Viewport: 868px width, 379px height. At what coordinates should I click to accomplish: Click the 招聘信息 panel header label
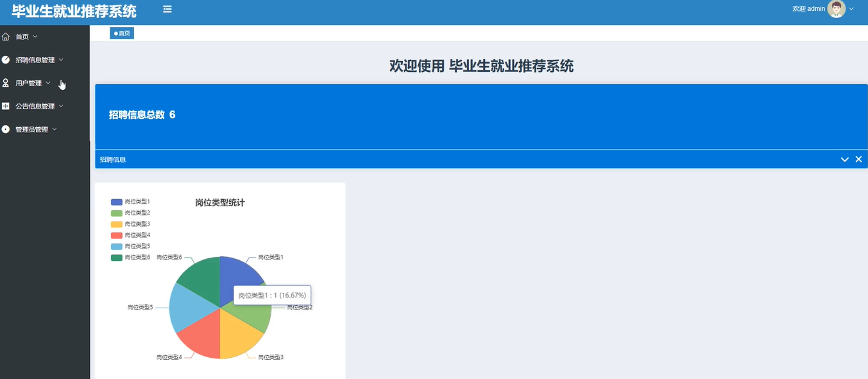point(113,159)
